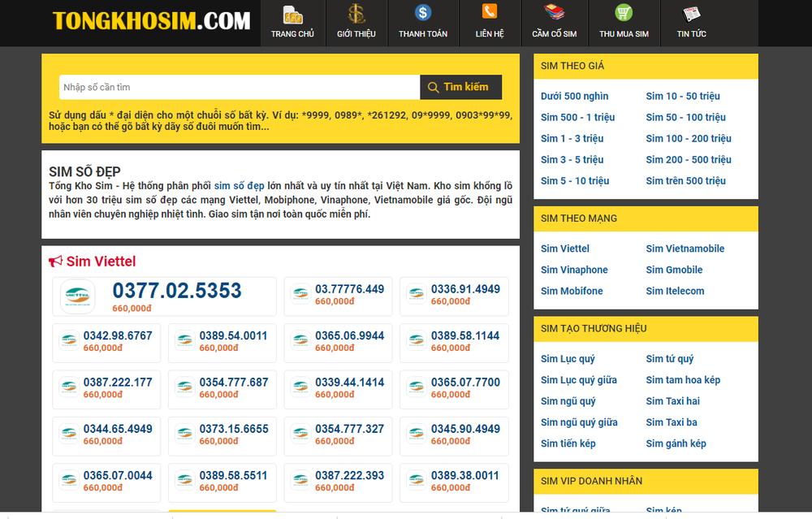Click the gold dollar icon above Giới Thiệu

pos(356,14)
